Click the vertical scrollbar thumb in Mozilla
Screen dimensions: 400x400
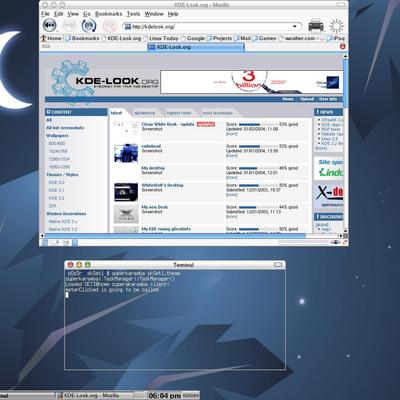(x=345, y=82)
